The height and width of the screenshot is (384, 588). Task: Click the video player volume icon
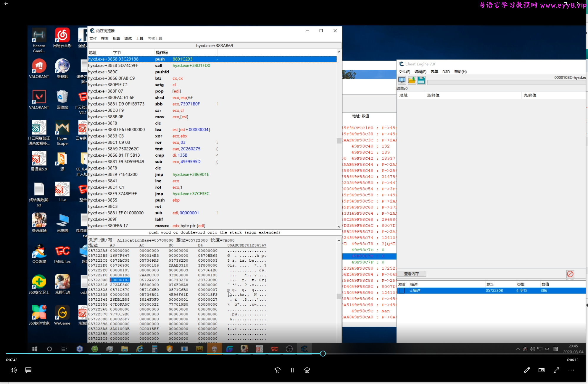coord(14,370)
